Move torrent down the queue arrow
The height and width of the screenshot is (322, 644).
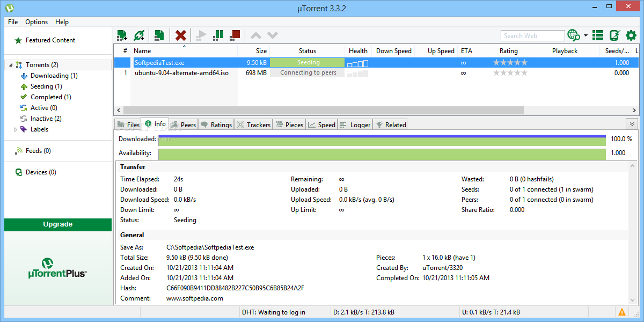pyautogui.click(x=273, y=35)
